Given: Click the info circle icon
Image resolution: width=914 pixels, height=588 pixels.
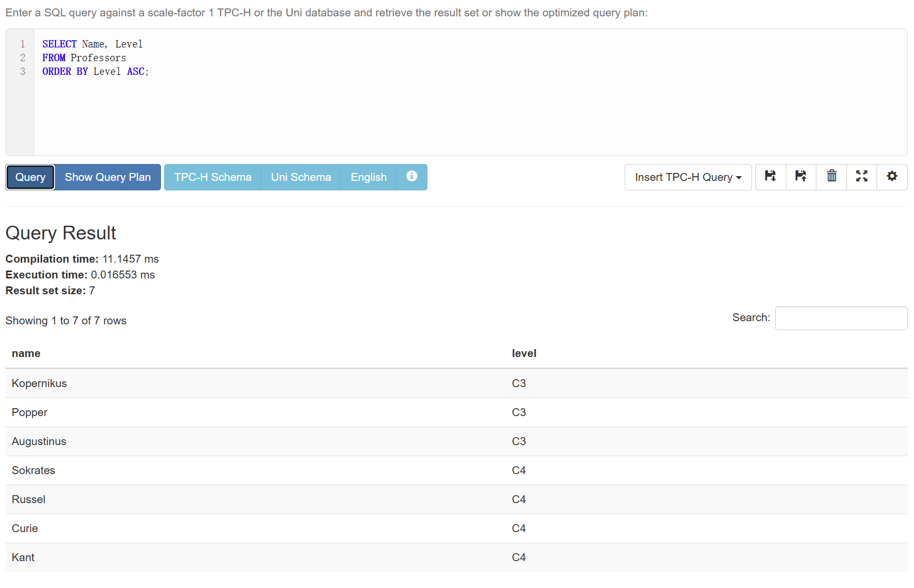Looking at the screenshot, I should (412, 177).
